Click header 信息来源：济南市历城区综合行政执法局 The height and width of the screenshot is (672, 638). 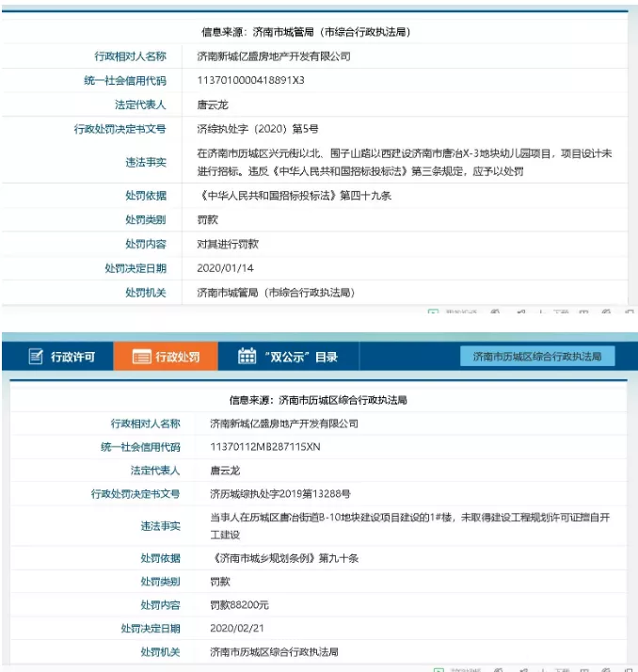[x=318, y=400]
